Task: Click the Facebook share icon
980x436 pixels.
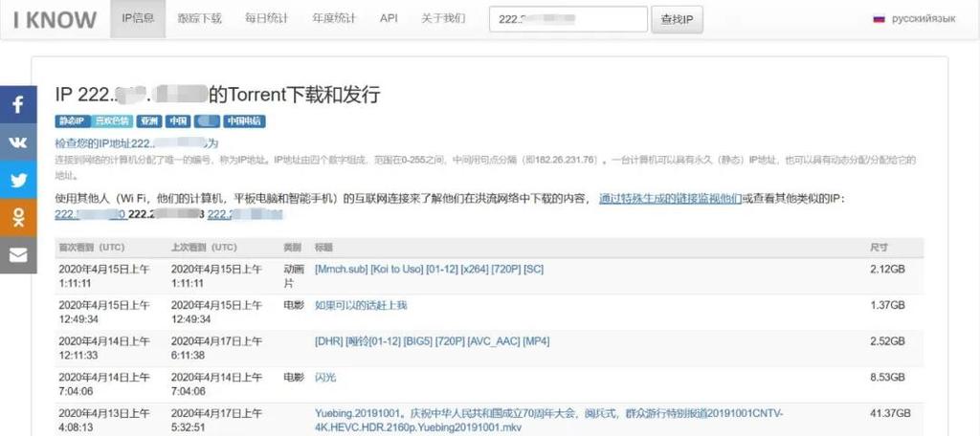Action: pyautogui.click(x=18, y=104)
